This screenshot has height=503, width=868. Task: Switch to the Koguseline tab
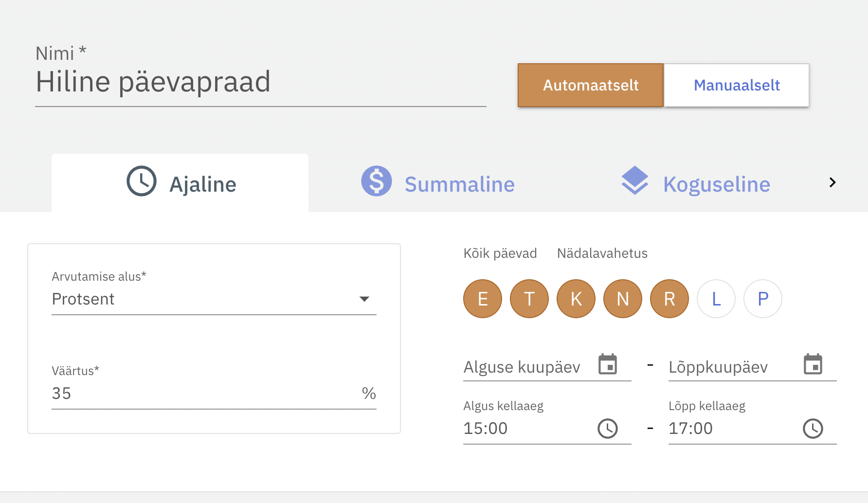pyautogui.click(x=716, y=184)
